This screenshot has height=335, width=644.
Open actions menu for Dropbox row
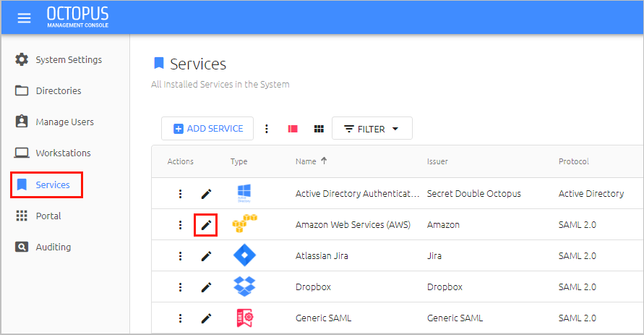(180, 287)
